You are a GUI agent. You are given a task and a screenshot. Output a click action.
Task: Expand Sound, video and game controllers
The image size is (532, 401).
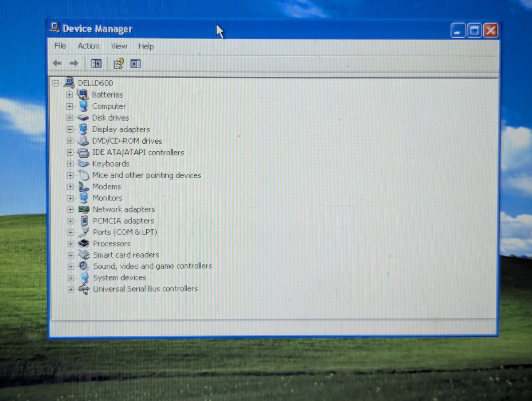click(x=70, y=266)
